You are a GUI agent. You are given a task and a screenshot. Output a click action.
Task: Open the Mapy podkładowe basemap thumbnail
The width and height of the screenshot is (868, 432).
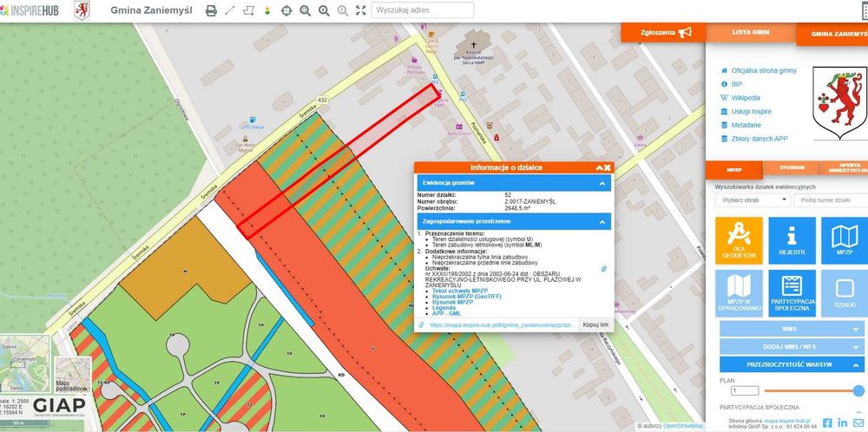tap(73, 375)
